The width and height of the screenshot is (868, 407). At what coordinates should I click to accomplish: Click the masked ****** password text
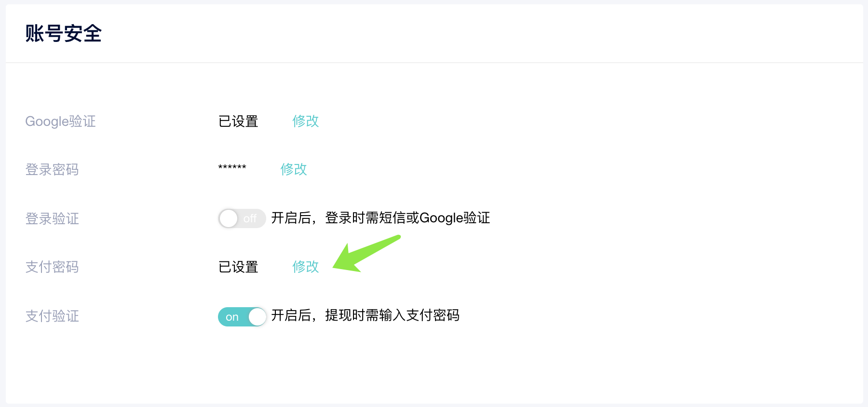[232, 168]
